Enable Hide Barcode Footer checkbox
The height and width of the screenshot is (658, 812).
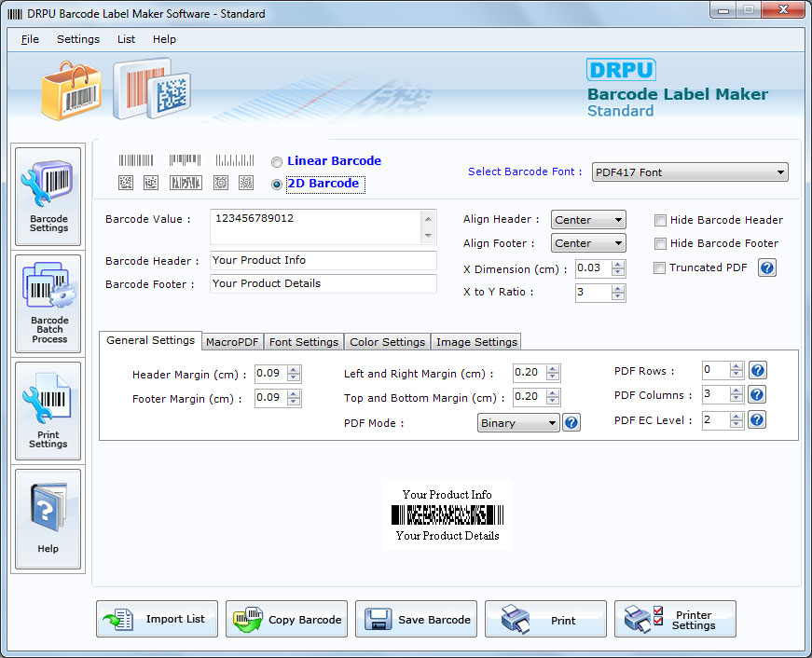(660, 243)
